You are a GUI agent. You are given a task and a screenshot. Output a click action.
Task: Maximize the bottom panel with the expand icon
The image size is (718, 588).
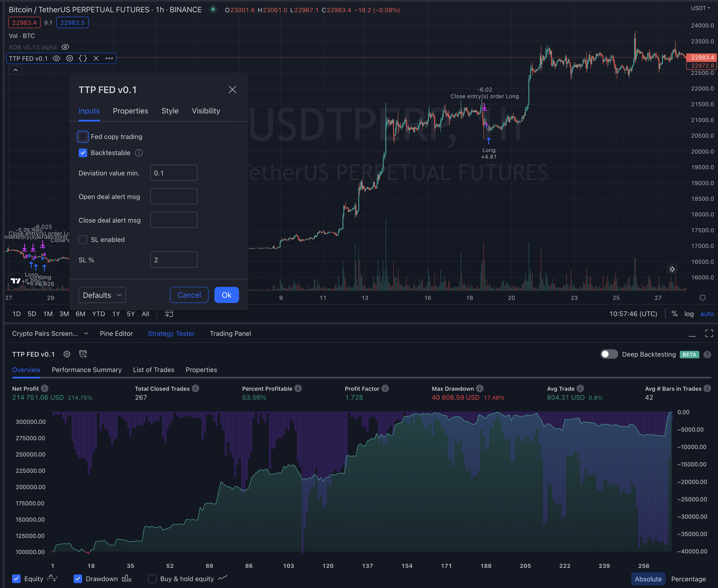[709, 334]
